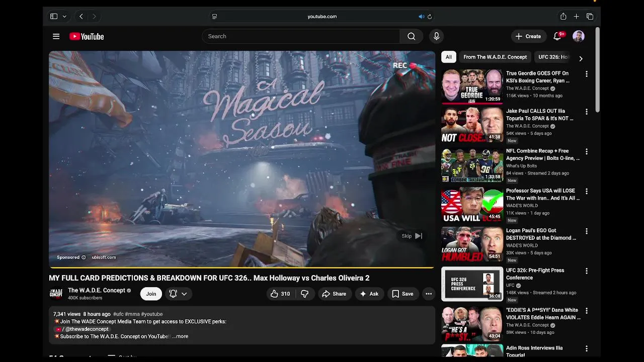Open the account avatar menu
644x362 pixels.
(579, 36)
